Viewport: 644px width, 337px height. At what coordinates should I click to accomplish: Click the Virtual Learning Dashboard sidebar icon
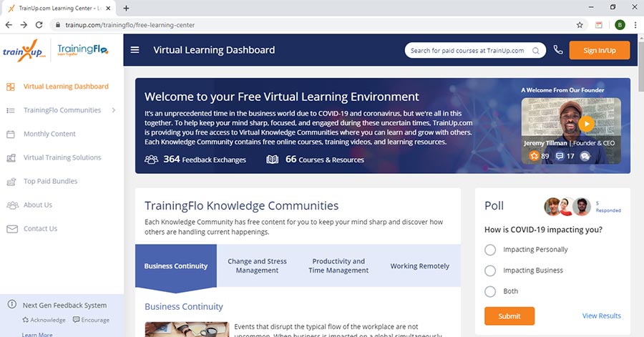[11, 87]
